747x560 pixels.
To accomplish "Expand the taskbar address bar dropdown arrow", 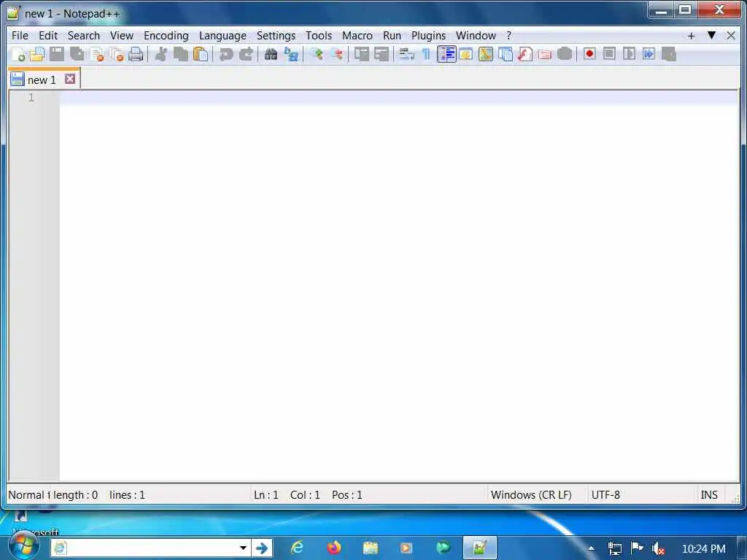I will (243, 548).
